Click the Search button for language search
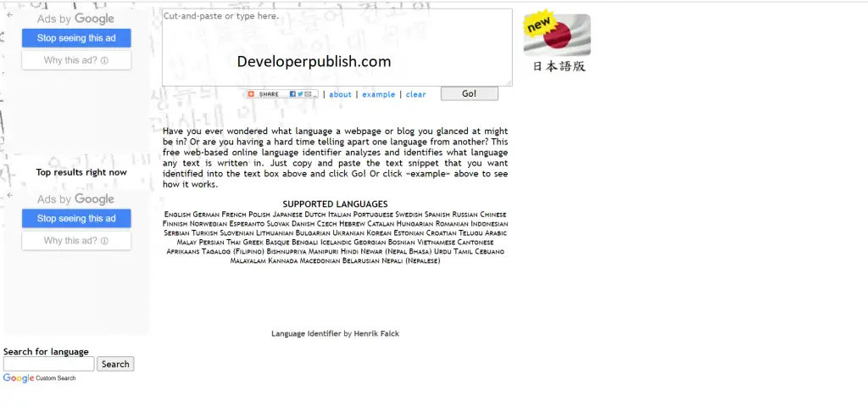Viewport: 868px width, 408px height. point(115,364)
